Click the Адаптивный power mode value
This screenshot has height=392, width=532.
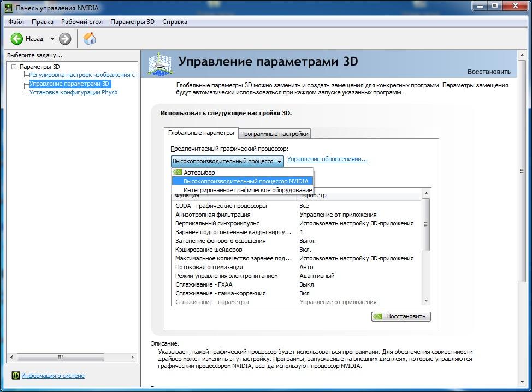click(317, 276)
